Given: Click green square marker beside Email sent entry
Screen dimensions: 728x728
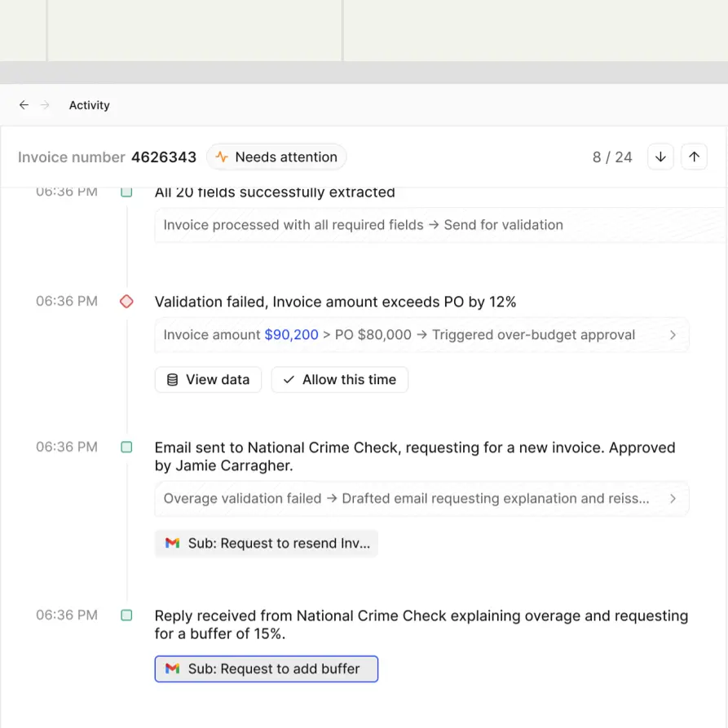Looking at the screenshot, I should click(126, 448).
